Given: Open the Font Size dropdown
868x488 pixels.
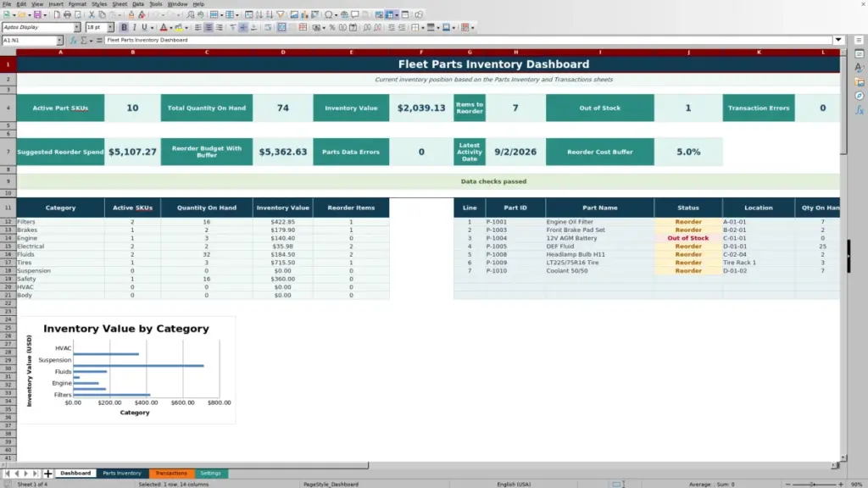Looking at the screenshot, I should tap(110, 27).
